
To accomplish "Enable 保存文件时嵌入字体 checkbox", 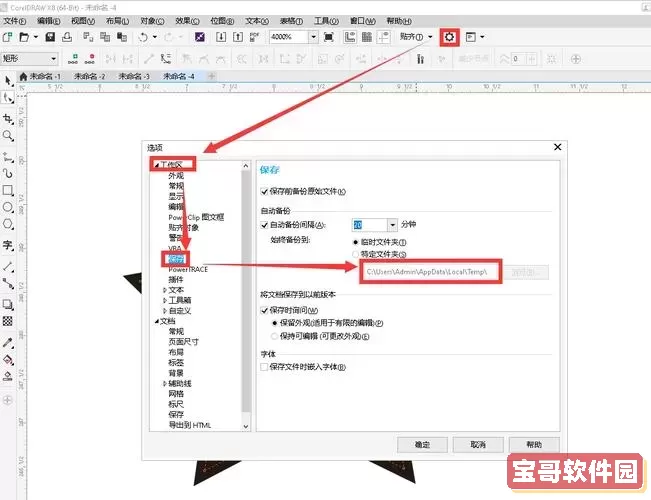I will coord(264,367).
